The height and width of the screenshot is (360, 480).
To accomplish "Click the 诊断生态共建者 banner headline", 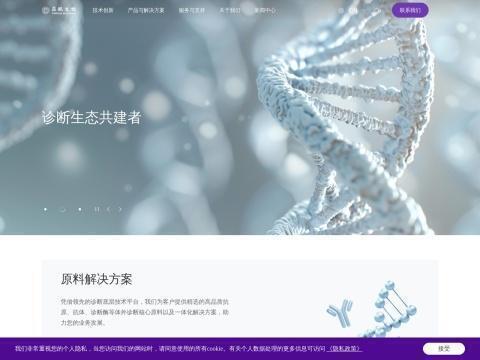I will [92, 118].
